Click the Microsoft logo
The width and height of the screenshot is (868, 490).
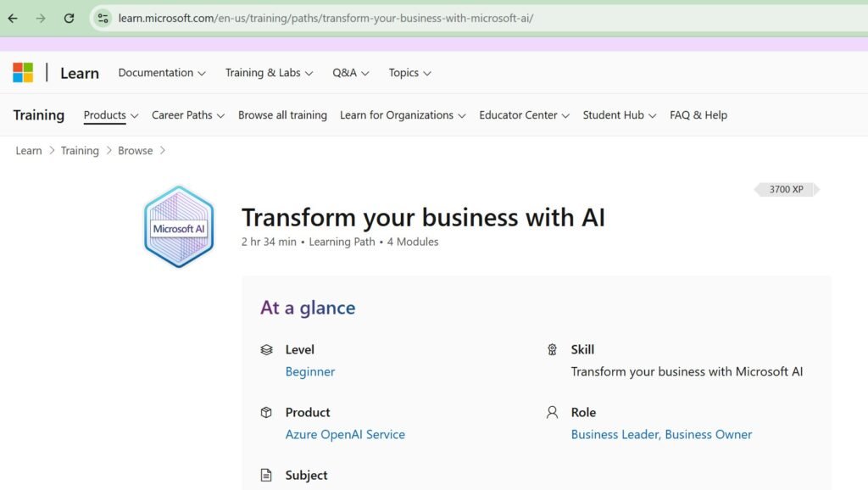23,73
